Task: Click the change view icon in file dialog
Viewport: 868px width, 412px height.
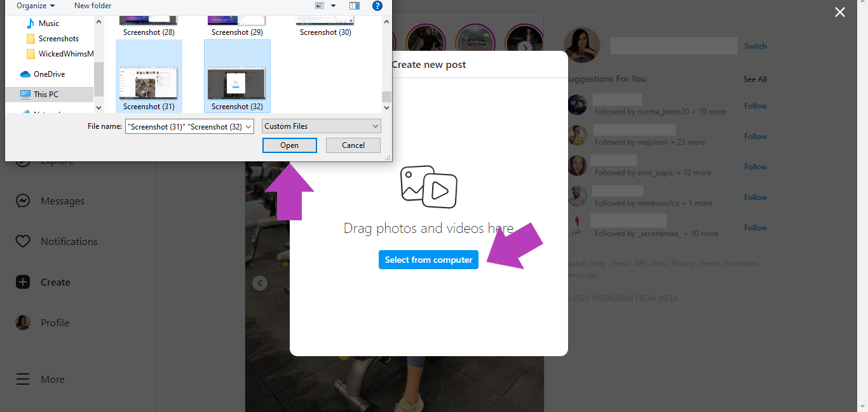Action: (x=320, y=6)
